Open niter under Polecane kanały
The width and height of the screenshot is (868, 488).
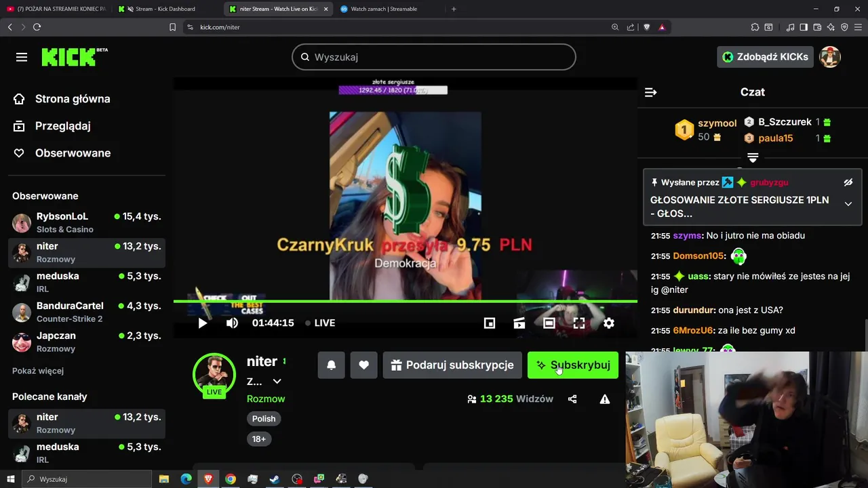coord(87,423)
